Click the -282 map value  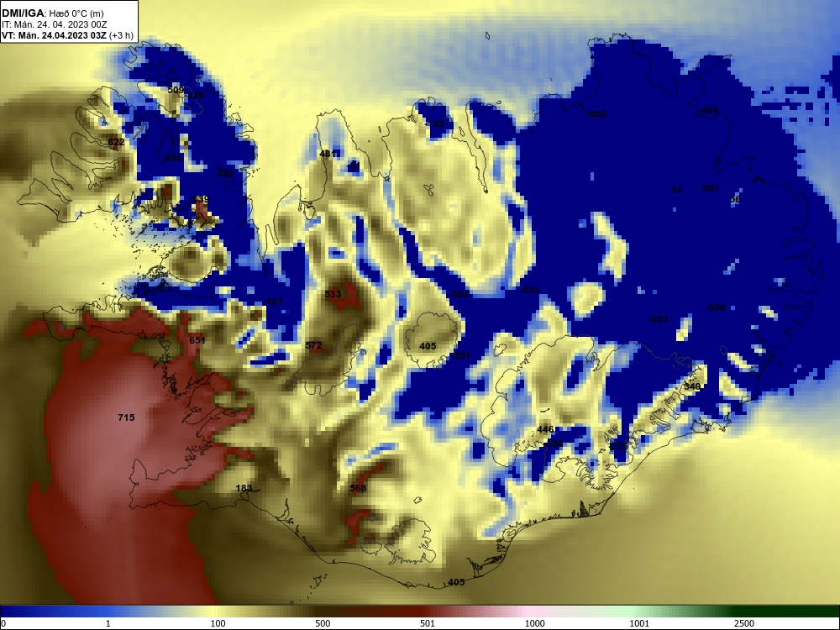tap(224, 173)
